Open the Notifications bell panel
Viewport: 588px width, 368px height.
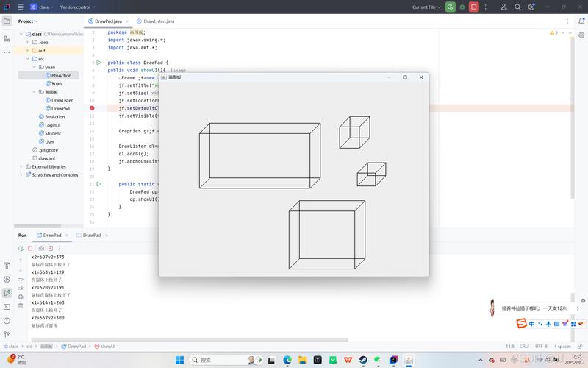pos(581,21)
